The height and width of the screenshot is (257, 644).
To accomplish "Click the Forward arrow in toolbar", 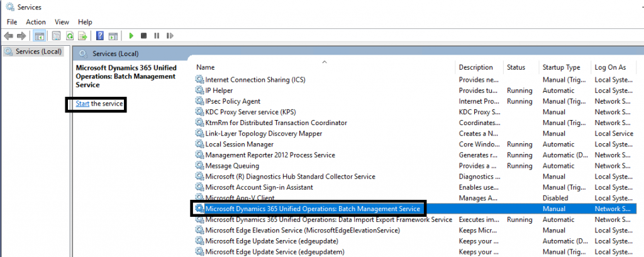I will click(x=22, y=36).
